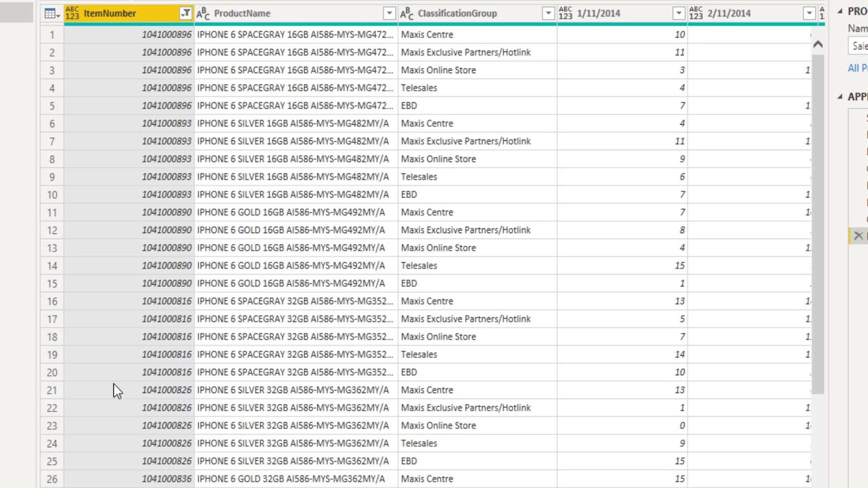
Task: Click Telesales cell in row 4
Action: (x=477, y=88)
